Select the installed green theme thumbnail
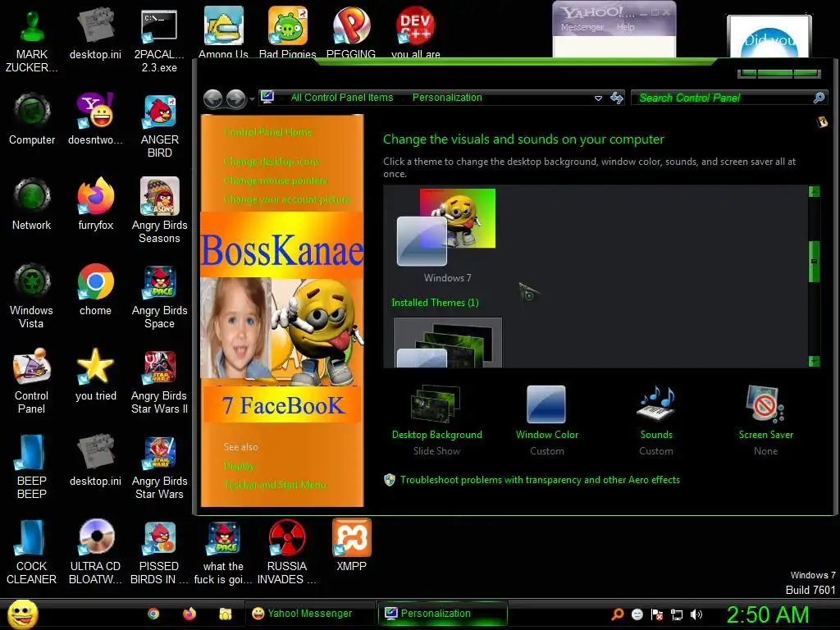 pyautogui.click(x=448, y=343)
